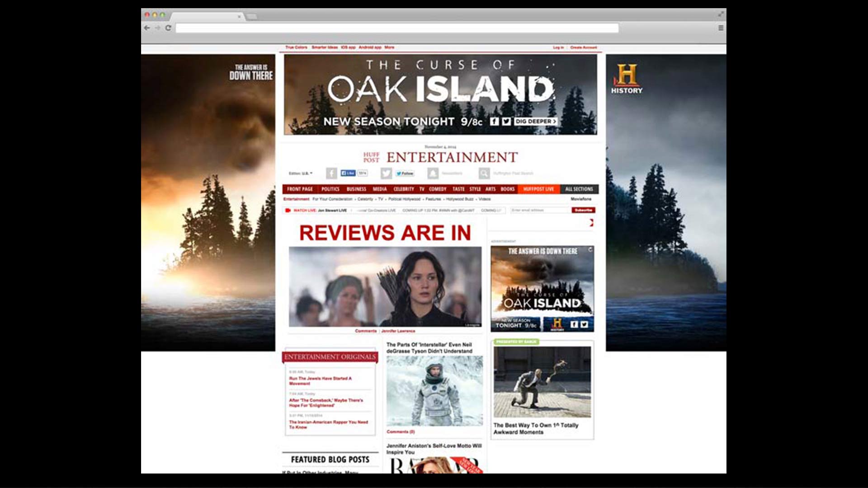Open the REVIEWS ARE IN headline
The height and width of the screenshot is (488, 868).
click(385, 233)
